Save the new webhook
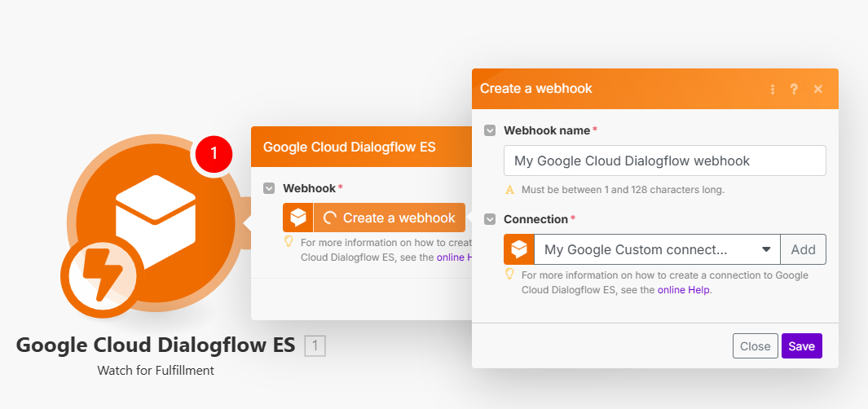Image resolution: width=868 pixels, height=409 pixels. 801,346
